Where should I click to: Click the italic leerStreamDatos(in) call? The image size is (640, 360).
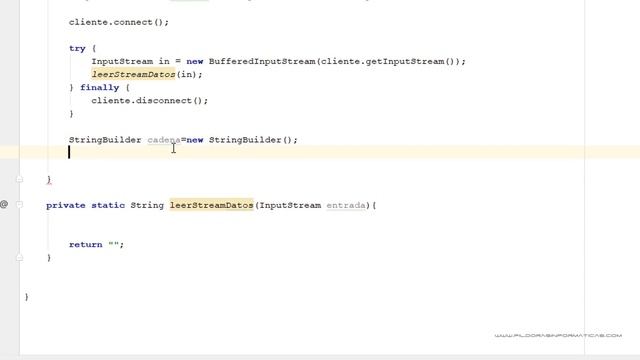point(147,74)
